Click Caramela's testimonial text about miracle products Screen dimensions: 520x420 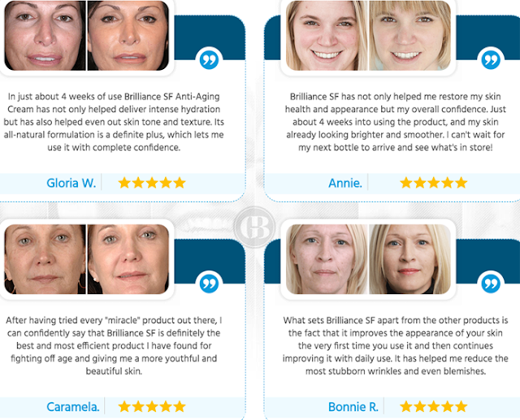click(x=114, y=345)
